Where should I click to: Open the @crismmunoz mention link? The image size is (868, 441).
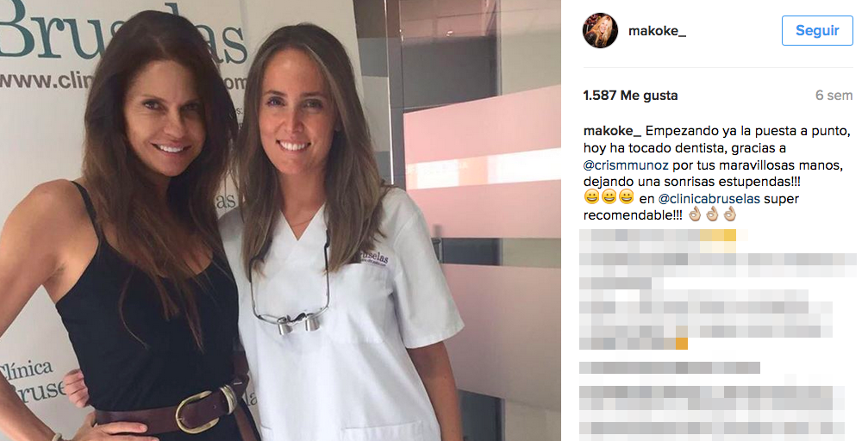[x=626, y=165]
